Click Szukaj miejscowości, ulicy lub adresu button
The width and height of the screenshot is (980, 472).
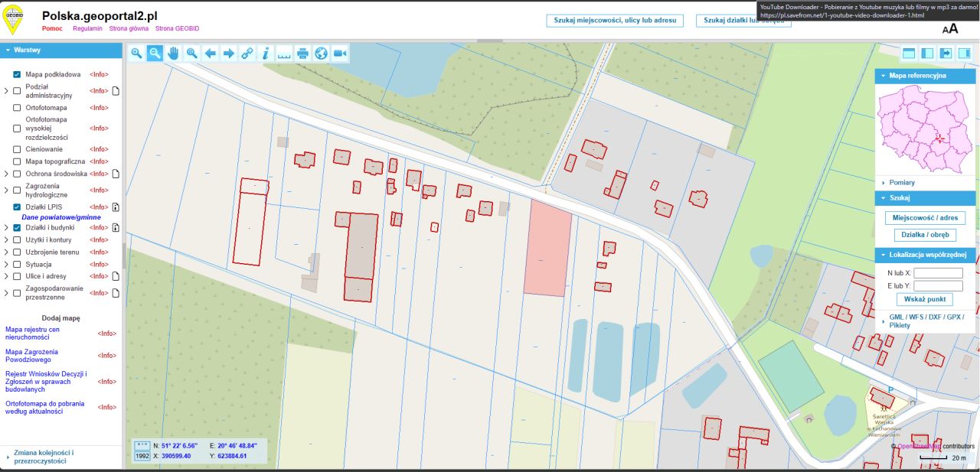click(616, 21)
